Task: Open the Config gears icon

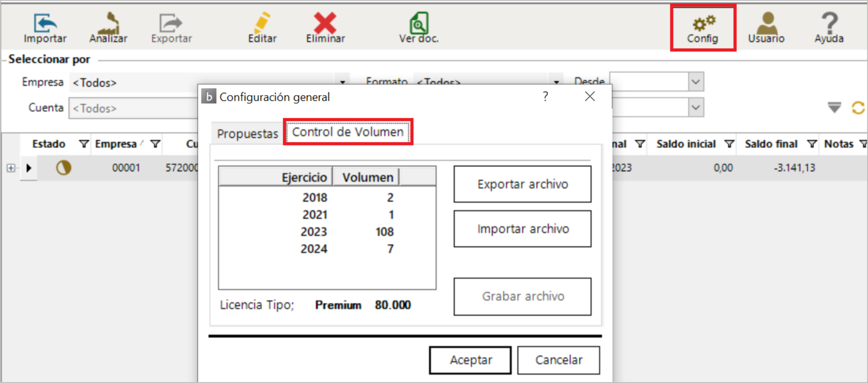Action: (703, 28)
